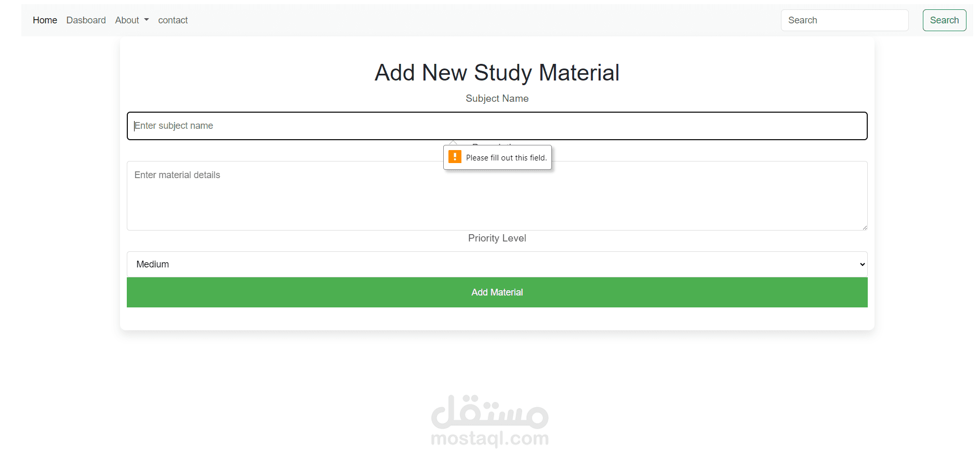980x458 pixels.
Task: Click the chevron arrow of Priority select
Action: tap(862, 264)
